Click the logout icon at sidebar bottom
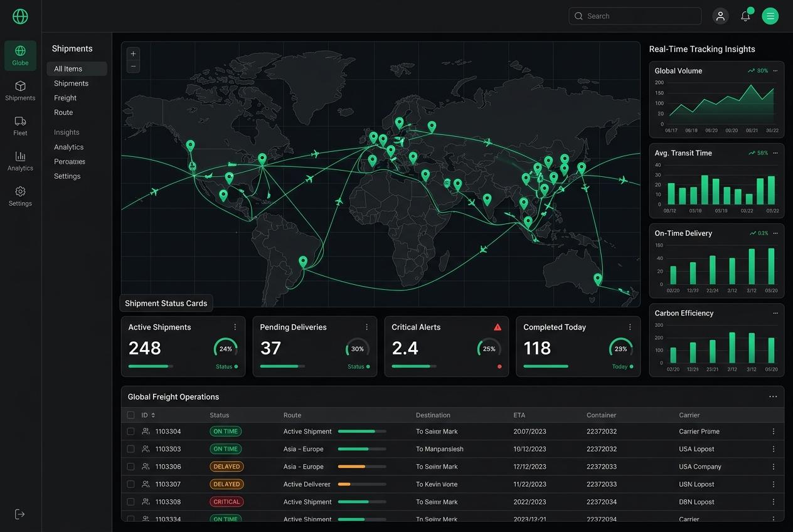 click(x=20, y=514)
